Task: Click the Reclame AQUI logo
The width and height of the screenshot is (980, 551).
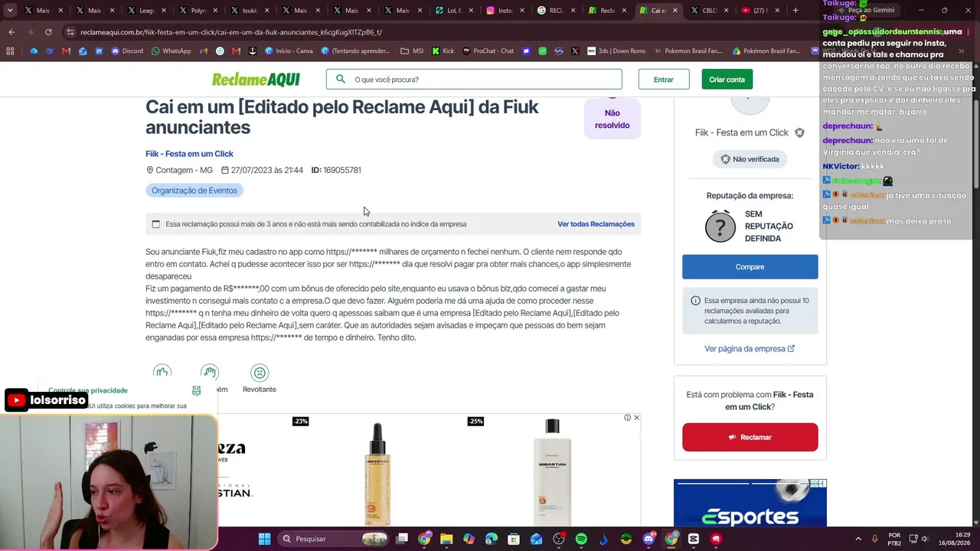Action: click(x=256, y=80)
